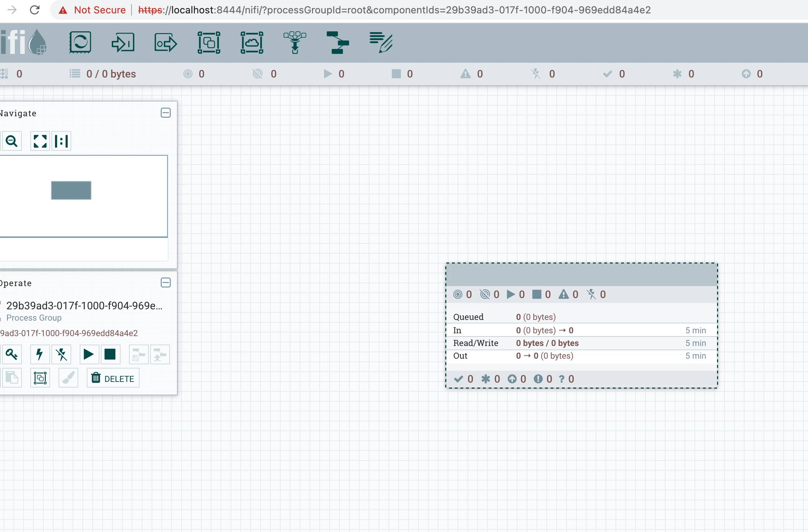Click the 'Process Group' type label
This screenshot has width=808, height=532.
[34, 318]
